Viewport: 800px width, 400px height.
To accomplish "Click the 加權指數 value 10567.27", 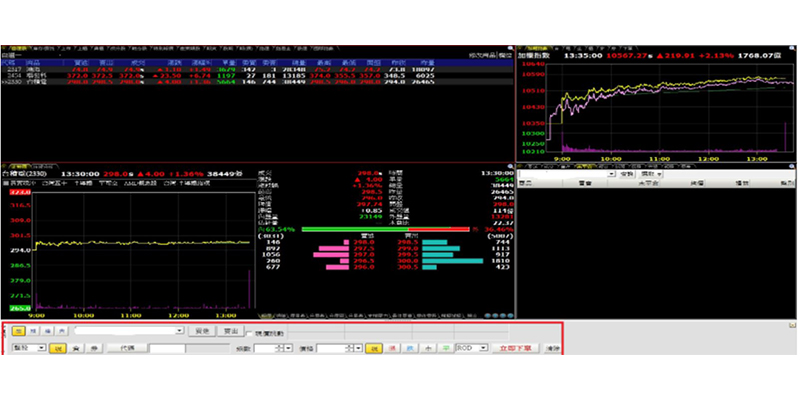I will point(629,55).
